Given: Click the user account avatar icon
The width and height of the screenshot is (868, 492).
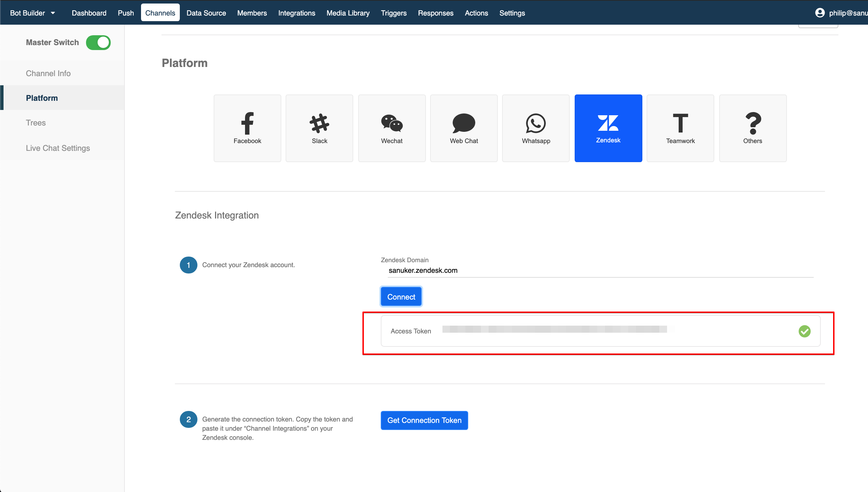Looking at the screenshot, I should 820,13.
